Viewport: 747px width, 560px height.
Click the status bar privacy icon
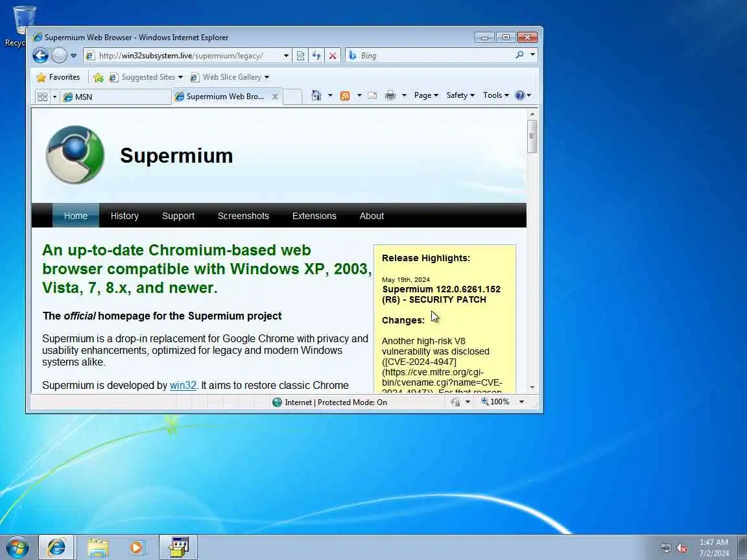455,402
